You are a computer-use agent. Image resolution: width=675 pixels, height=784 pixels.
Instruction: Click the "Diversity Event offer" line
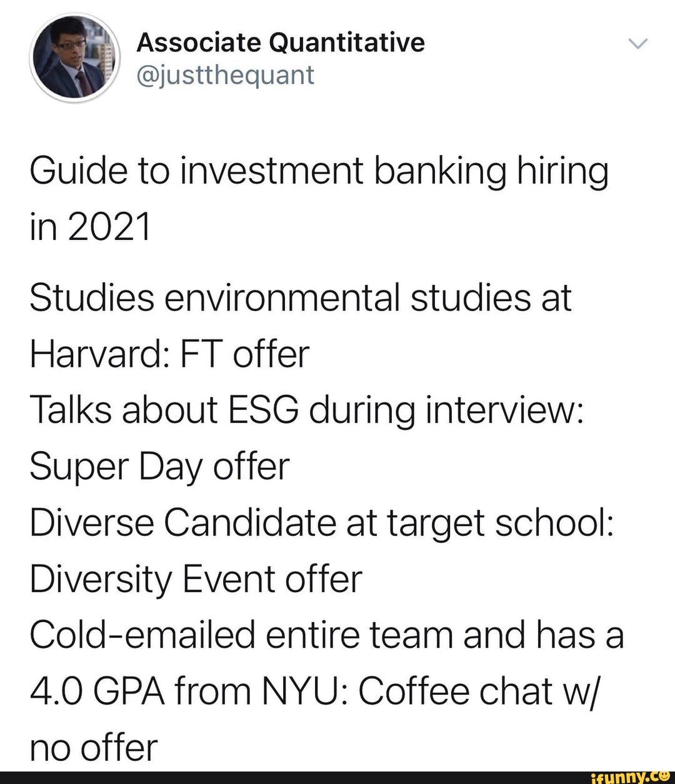coord(196,578)
